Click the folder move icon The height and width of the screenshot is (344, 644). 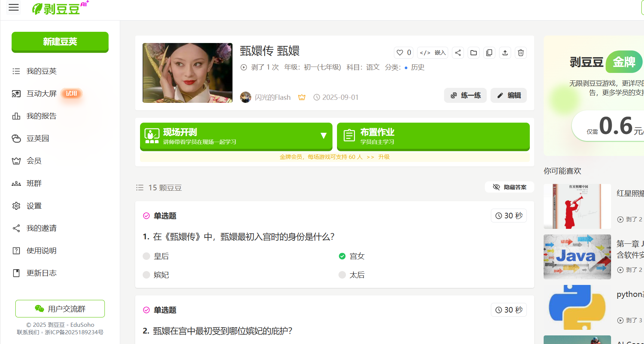click(474, 53)
